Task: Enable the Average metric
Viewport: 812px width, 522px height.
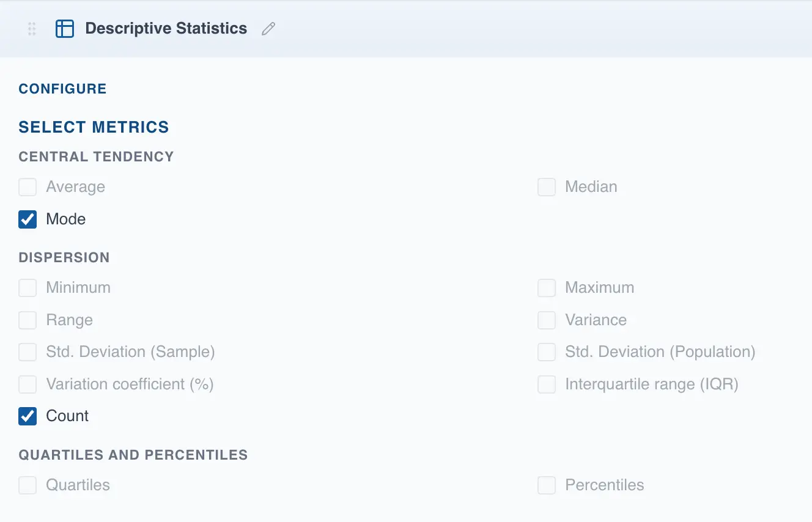Action: (x=27, y=186)
